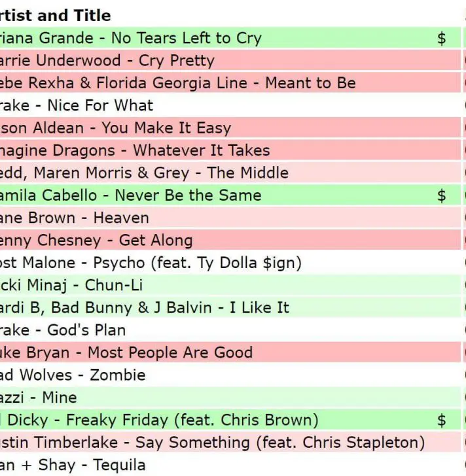Choose the You Make It Easy row

click(x=116, y=128)
